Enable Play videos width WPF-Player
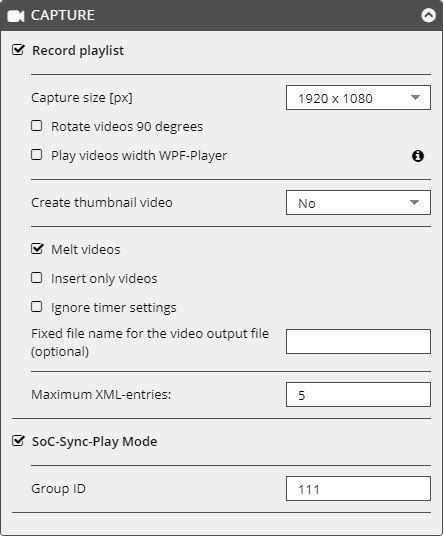Image resolution: width=444 pixels, height=536 pixels. coord(37,155)
